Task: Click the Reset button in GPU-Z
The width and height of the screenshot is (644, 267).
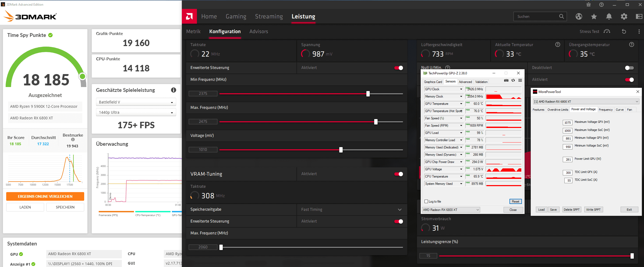Action: pyautogui.click(x=515, y=202)
